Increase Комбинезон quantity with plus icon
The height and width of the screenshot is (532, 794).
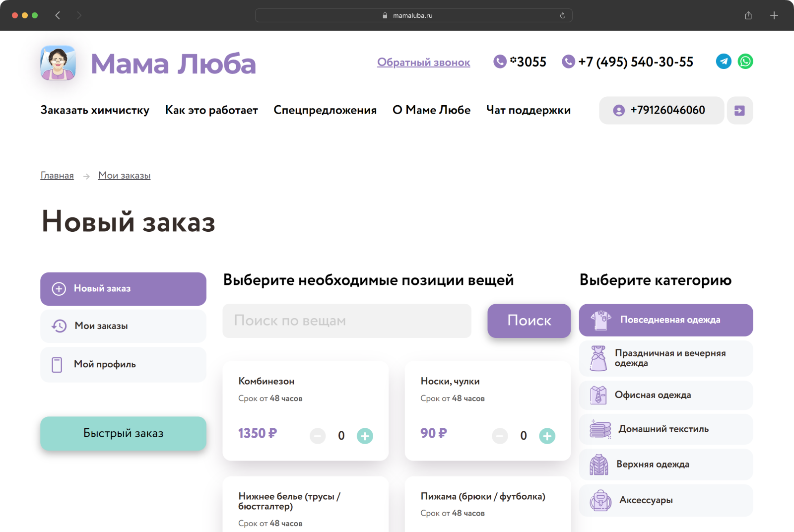pos(365,436)
